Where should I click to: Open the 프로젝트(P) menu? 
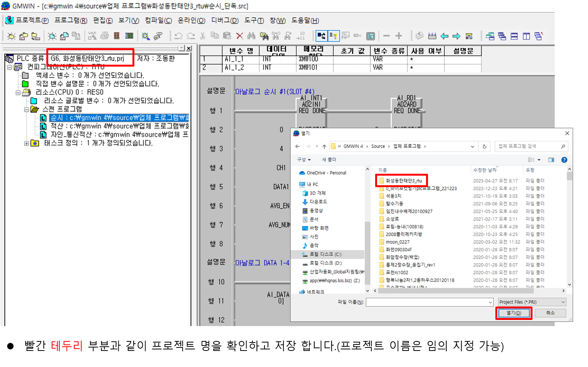pos(32,20)
